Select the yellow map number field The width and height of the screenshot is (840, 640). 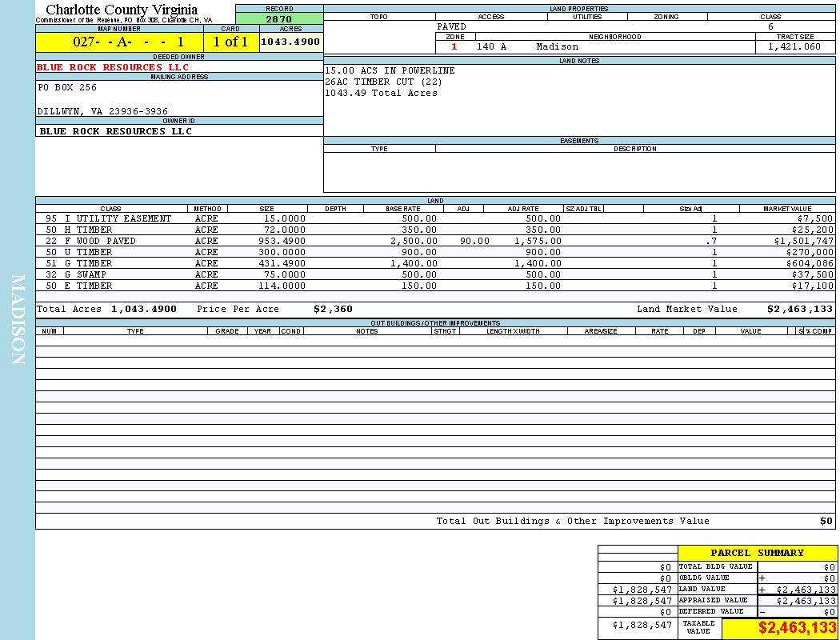[119, 42]
